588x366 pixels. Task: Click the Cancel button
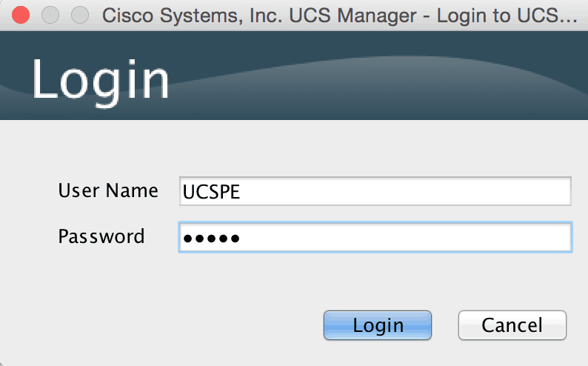point(512,325)
